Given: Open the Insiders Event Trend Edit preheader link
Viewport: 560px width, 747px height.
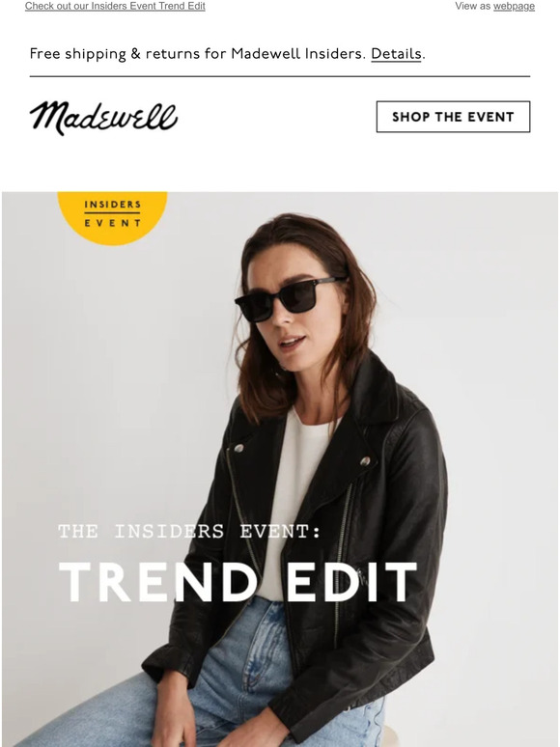Looking at the screenshot, I should point(115,6).
